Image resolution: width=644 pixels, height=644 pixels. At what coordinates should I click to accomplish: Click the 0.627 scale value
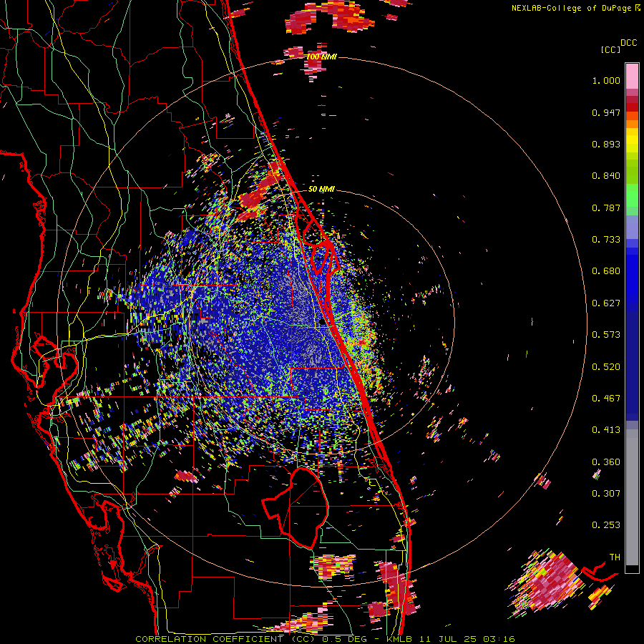click(606, 303)
